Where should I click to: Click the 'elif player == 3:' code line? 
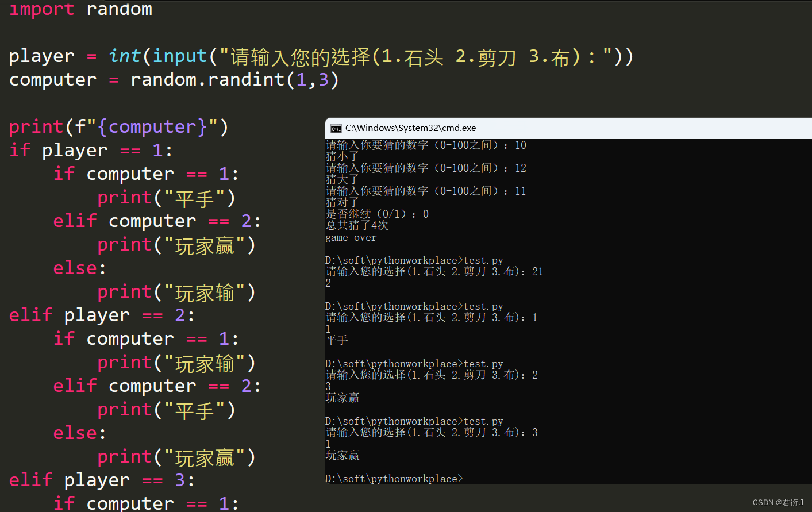(x=102, y=480)
